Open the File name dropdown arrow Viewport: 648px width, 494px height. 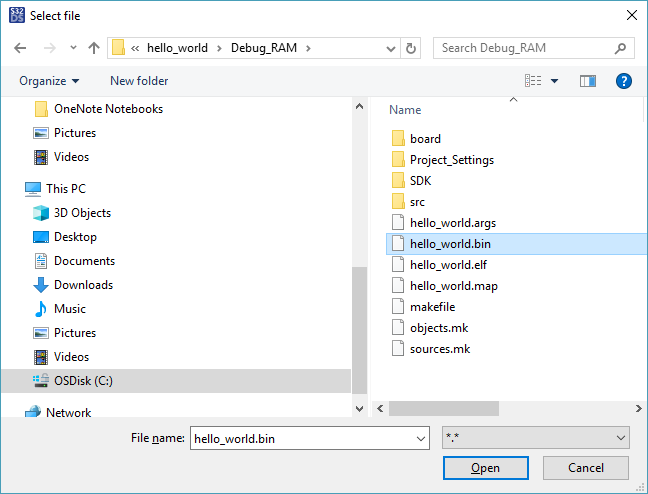click(421, 438)
